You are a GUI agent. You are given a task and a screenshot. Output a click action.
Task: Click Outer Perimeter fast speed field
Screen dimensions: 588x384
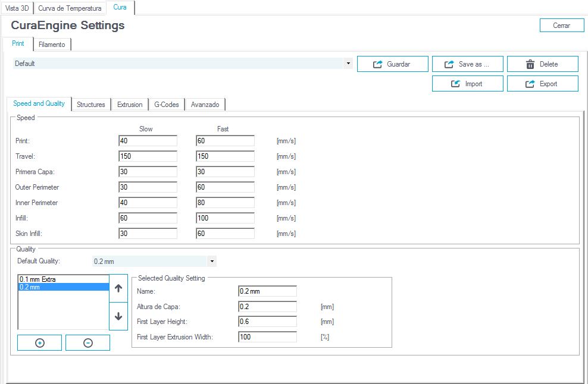pos(225,187)
